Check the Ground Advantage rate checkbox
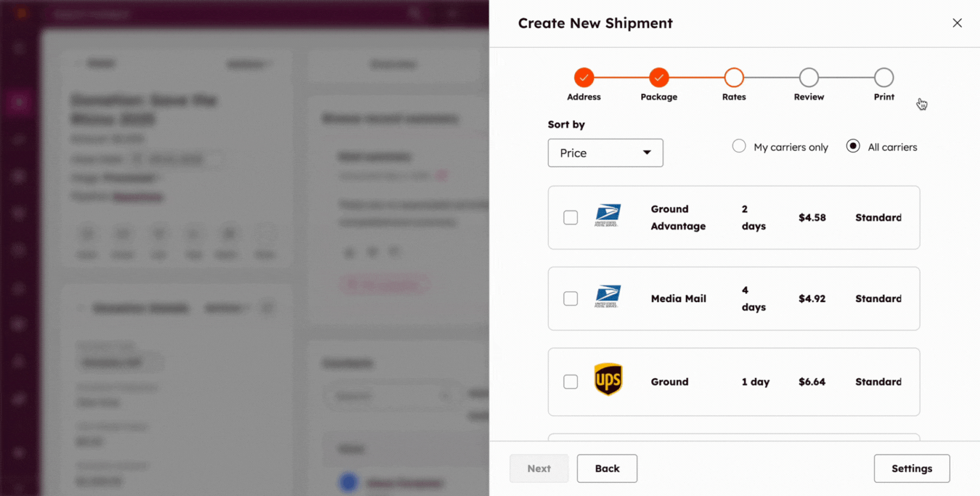The image size is (980, 496). (x=571, y=217)
